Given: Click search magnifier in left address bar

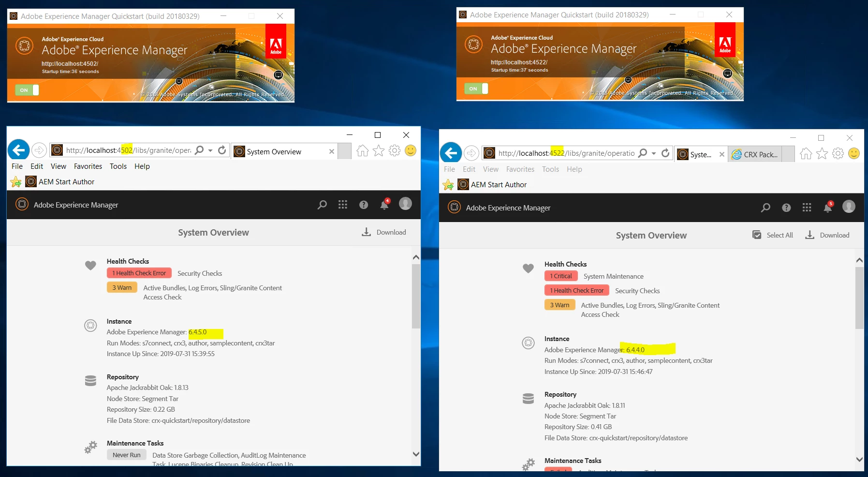Looking at the screenshot, I should [199, 150].
